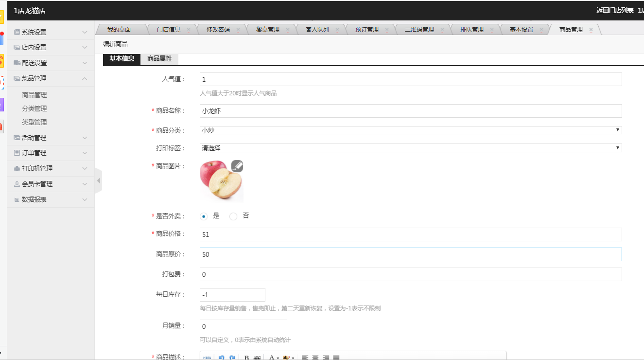Close the 门店信息 tab with its x icon
The height and width of the screenshot is (360, 644).
188,30
